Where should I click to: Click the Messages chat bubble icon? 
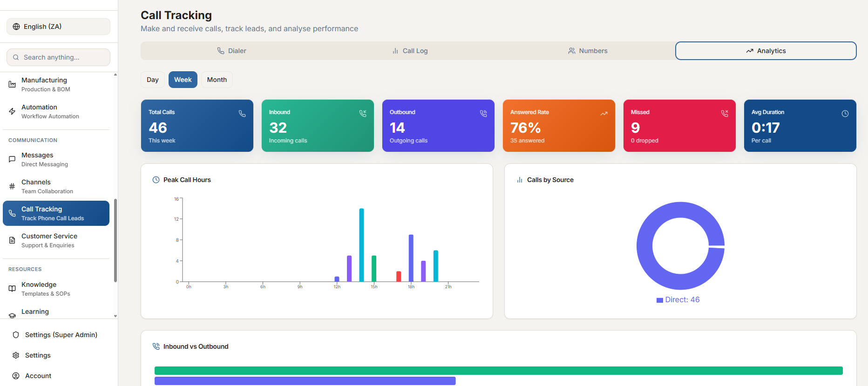click(x=12, y=159)
